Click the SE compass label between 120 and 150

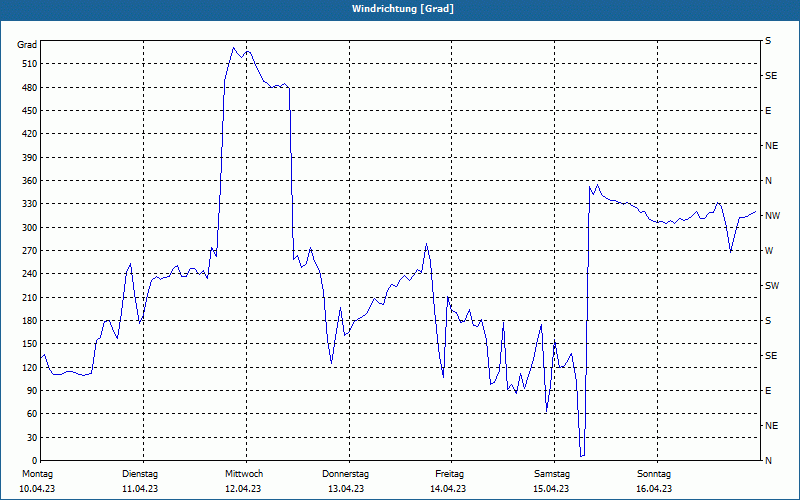[x=771, y=356]
